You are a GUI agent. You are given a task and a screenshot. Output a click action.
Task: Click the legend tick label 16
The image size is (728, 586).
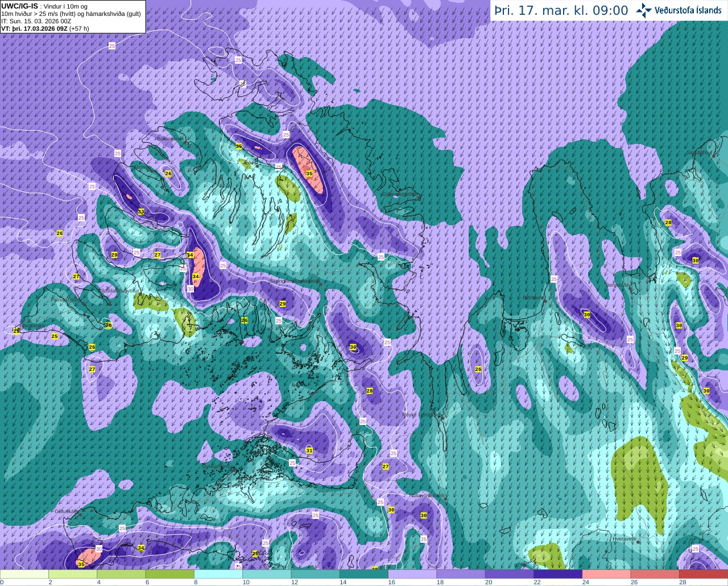391,582
